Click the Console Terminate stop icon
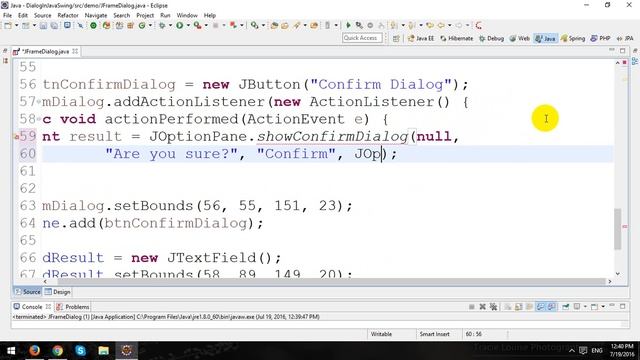This screenshot has width=640, height=360. (471, 307)
